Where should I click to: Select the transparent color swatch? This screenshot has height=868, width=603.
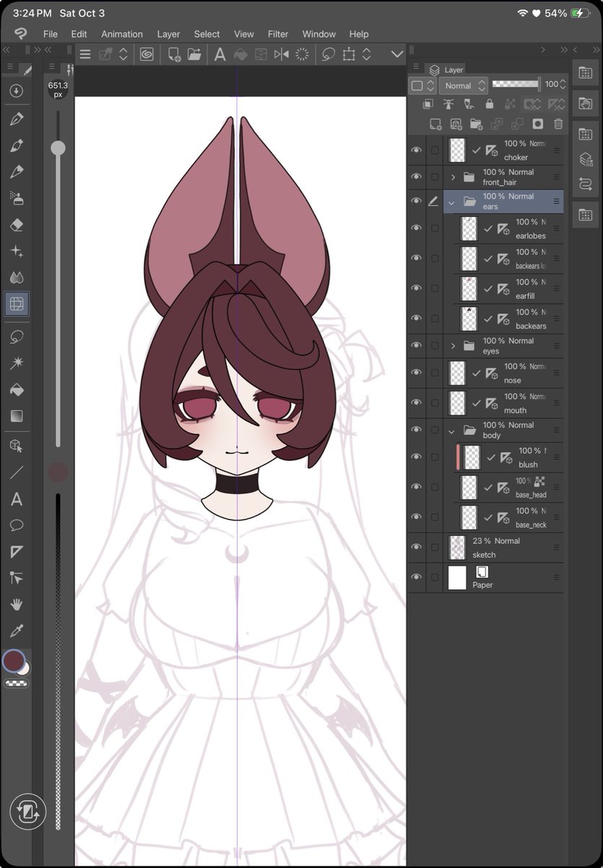17,683
